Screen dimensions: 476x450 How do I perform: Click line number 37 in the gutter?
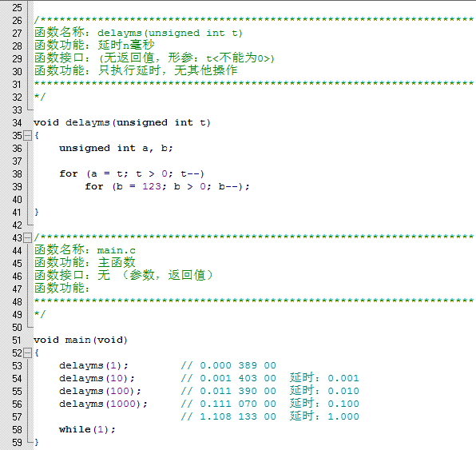click(18, 161)
